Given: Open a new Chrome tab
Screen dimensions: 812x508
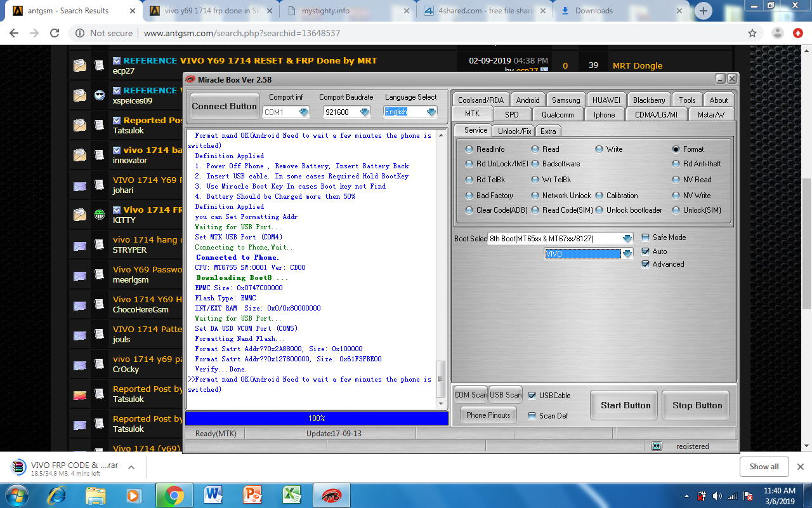Looking at the screenshot, I should 703,11.
